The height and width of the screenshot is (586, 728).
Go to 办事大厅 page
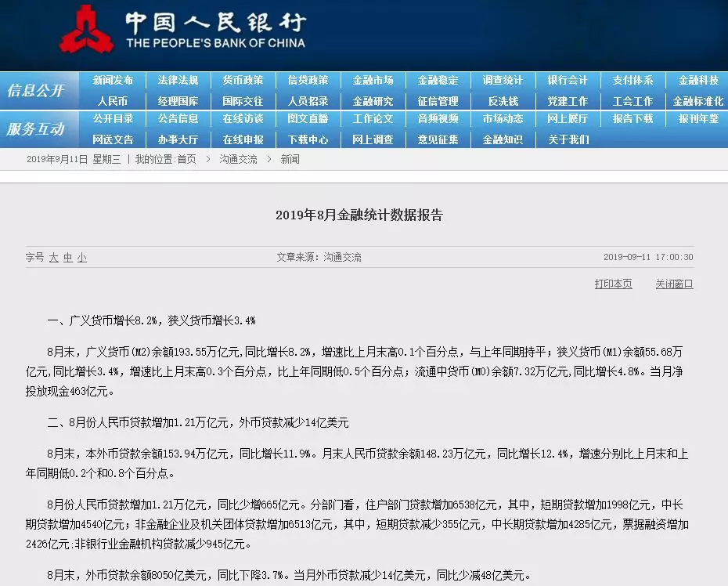tap(178, 139)
